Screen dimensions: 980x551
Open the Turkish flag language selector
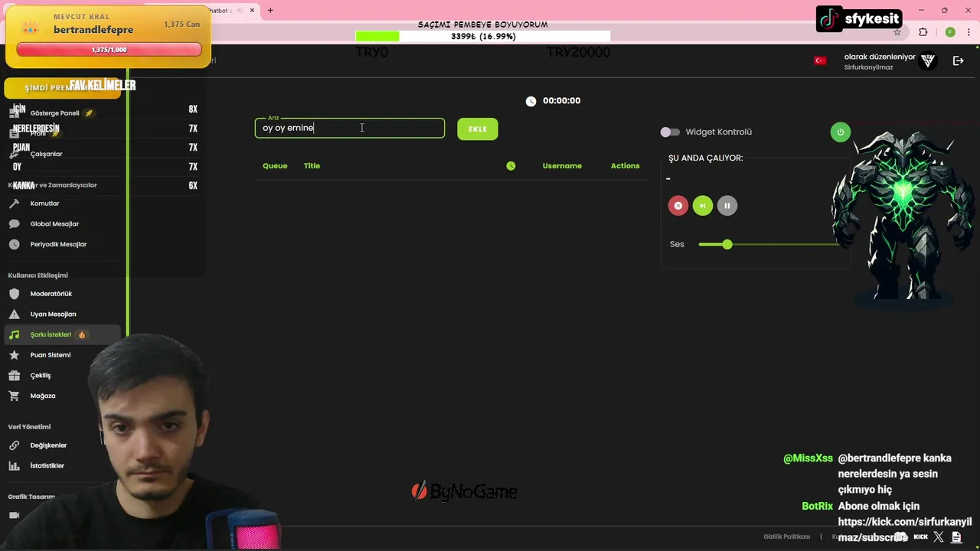[x=820, y=60]
